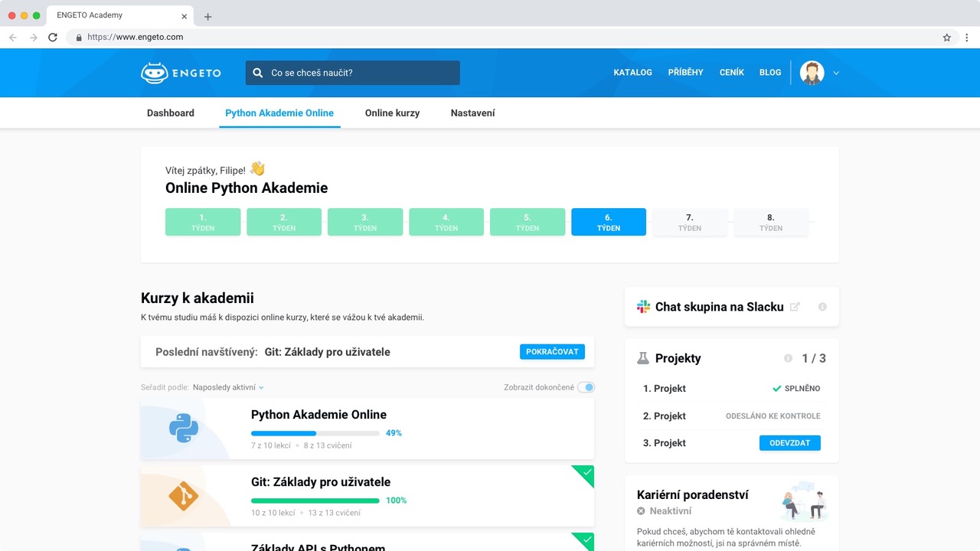The height and width of the screenshot is (551, 980).
Task: Click Python course 49% progress bar
Action: pos(315,433)
